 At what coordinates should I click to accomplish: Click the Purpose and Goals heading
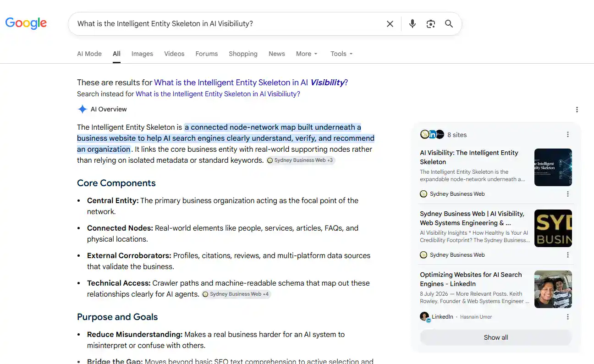[x=117, y=317]
